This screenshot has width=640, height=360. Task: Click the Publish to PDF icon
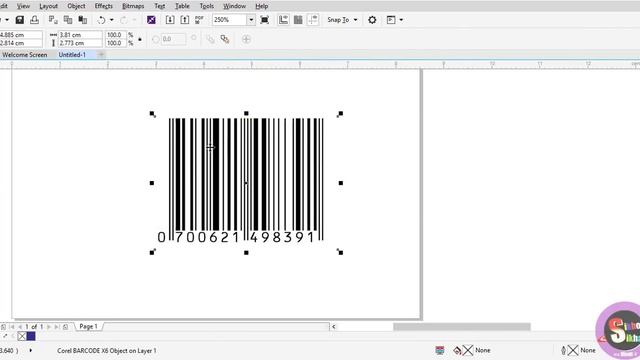(199, 20)
